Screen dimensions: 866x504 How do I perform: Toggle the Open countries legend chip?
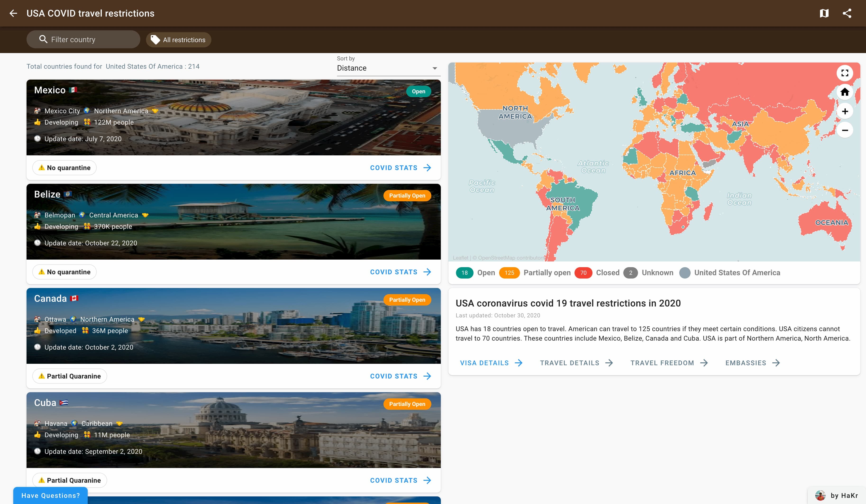pos(464,273)
